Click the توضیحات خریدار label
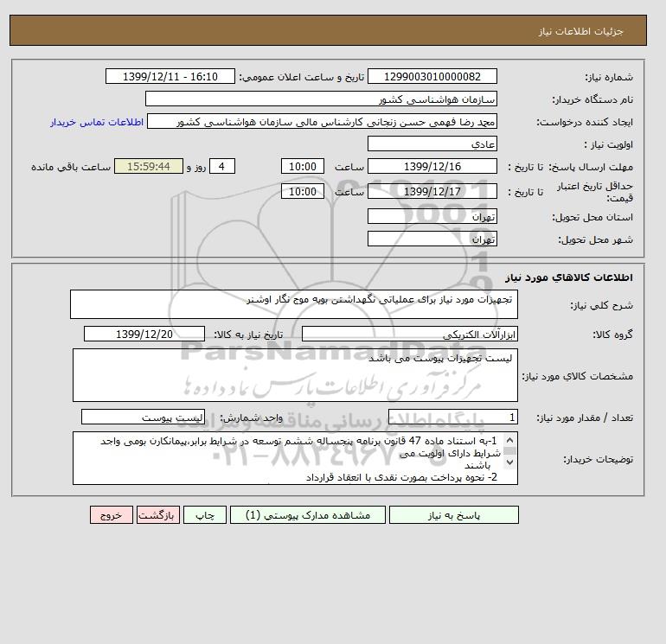Viewport: 666px width, 644px height. (x=598, y=459)
